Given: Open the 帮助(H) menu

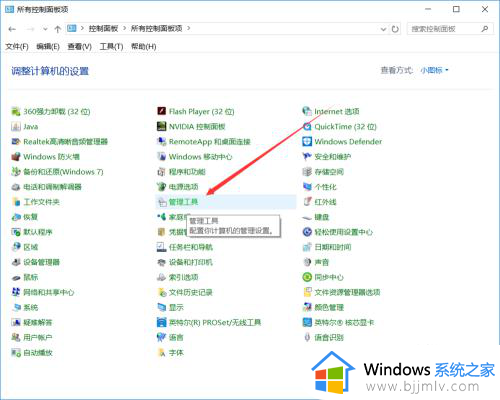Looking at the screenshot, I should click(144, 47).
